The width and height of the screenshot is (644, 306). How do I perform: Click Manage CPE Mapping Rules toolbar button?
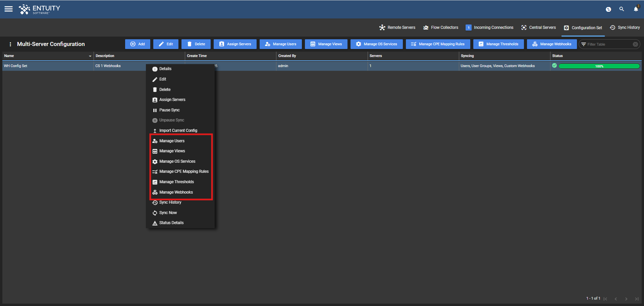point(438,44)
